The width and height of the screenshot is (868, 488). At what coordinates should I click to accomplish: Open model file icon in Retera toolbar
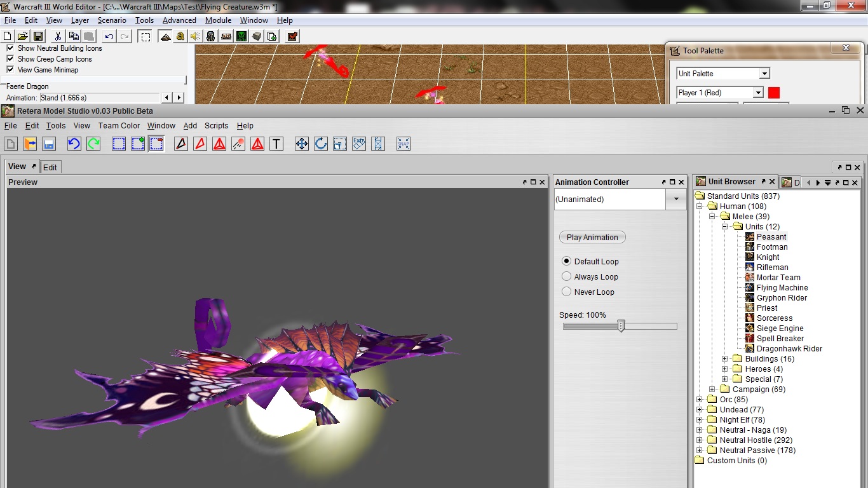click(30, 144)
